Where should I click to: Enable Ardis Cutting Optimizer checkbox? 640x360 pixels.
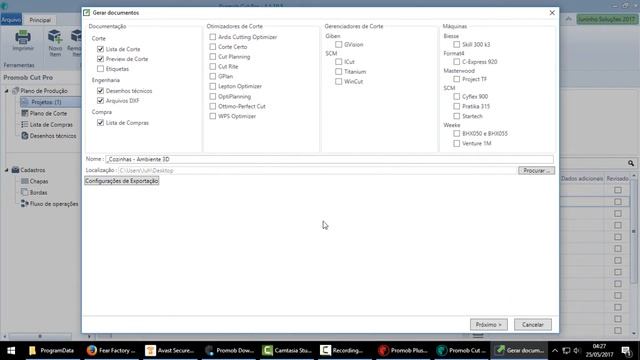click(213, 37)
